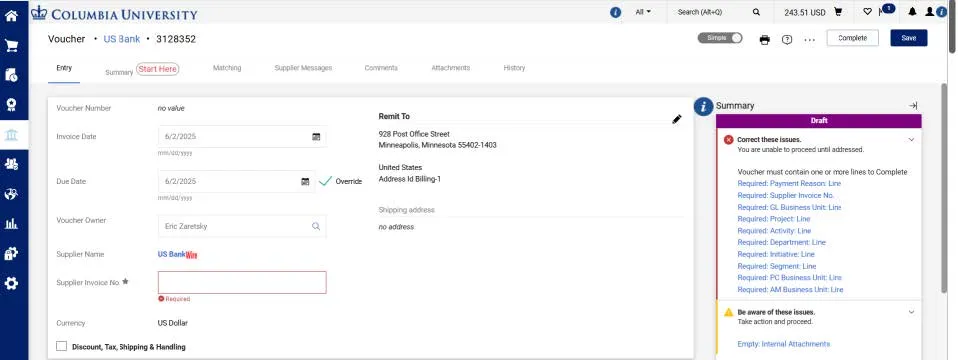The image size is (958, 360).
Task: Focus the Supplier Invoice No input field
Action: 242,282
